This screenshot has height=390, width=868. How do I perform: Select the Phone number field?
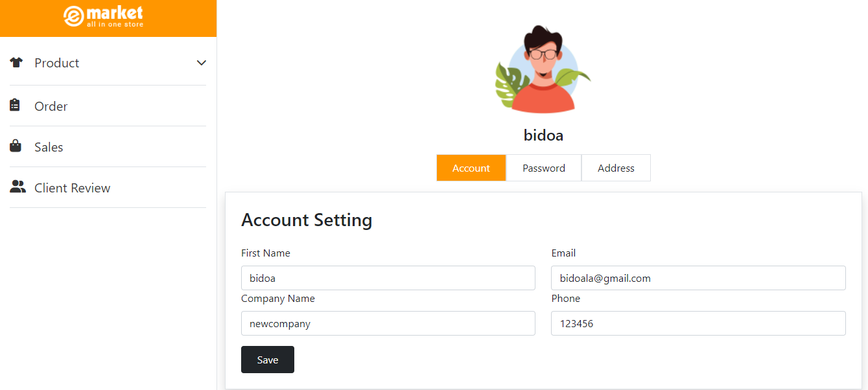pyautogui.click(x=698, y=323)
